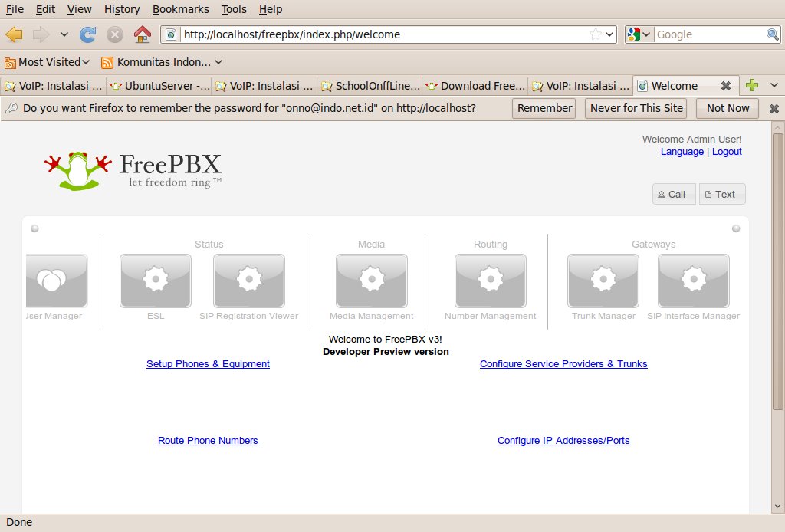
Task: Click Remember password button
Action: (x=544, y=108)
